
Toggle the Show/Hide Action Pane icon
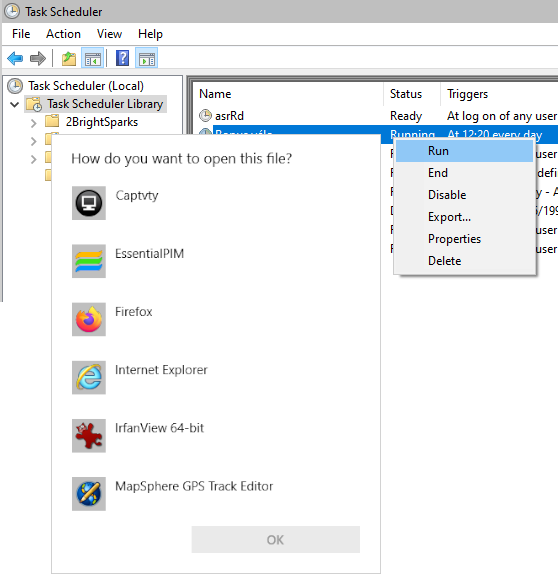[x=147, y=58]
